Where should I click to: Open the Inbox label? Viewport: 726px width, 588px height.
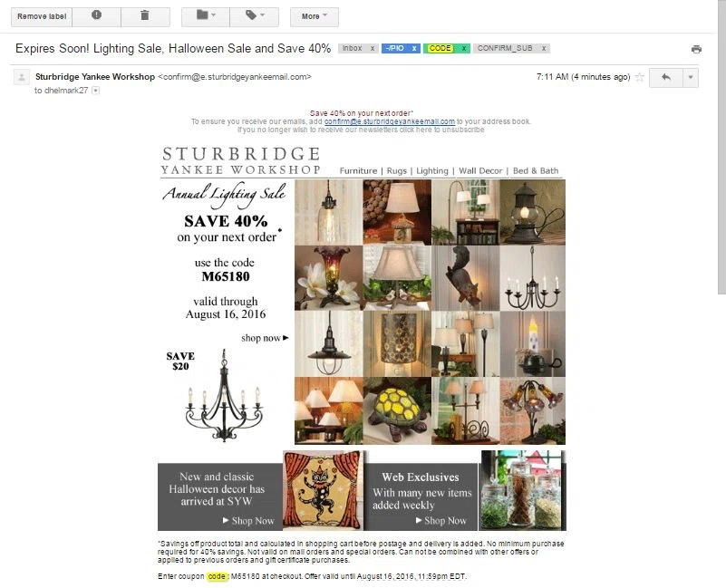click(x=353, y=48)
